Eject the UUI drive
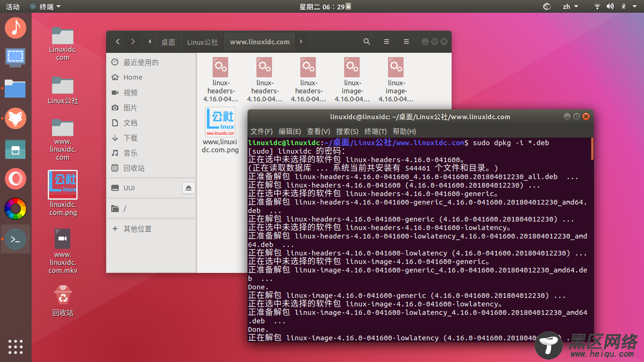The image size is (644, 362). pyautogui.click(x=189, y=188)
